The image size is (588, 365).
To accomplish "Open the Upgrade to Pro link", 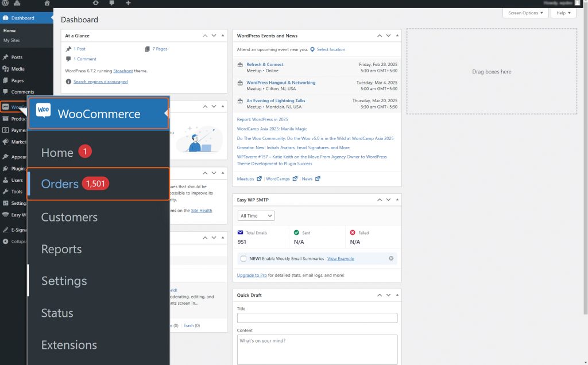I will [x=252, y=275].
